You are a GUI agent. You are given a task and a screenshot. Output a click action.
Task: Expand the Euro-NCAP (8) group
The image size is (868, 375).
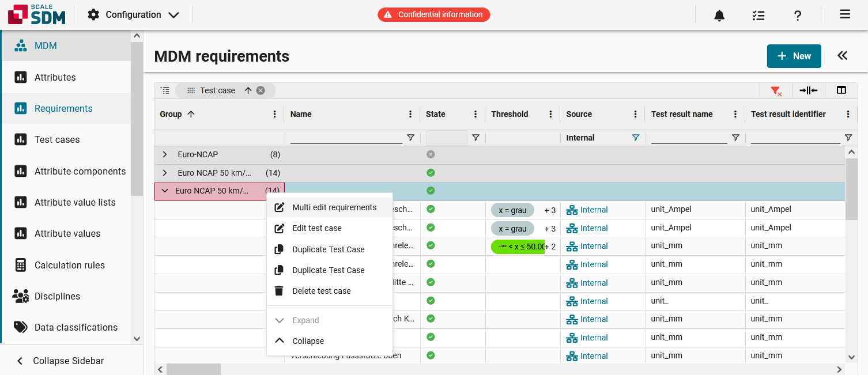pyautogui.click(x=165, y=154)
